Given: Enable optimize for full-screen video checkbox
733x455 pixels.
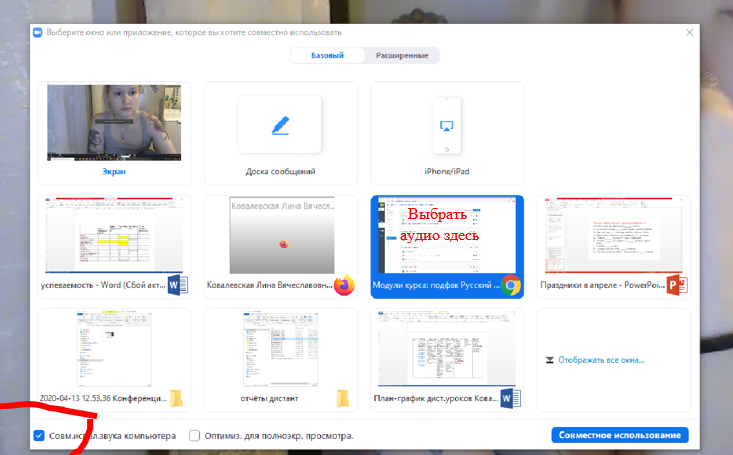Looking at the screenshot, I should [196, 436].
